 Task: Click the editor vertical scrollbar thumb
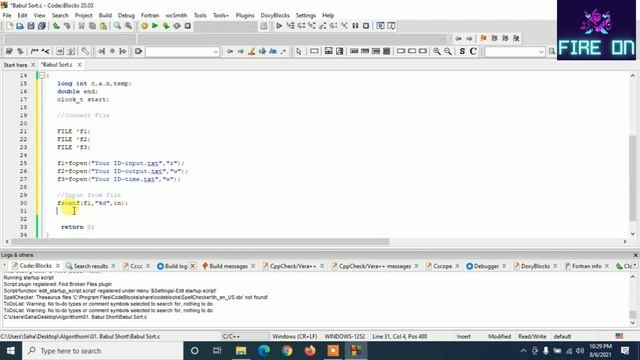[633, 178]
